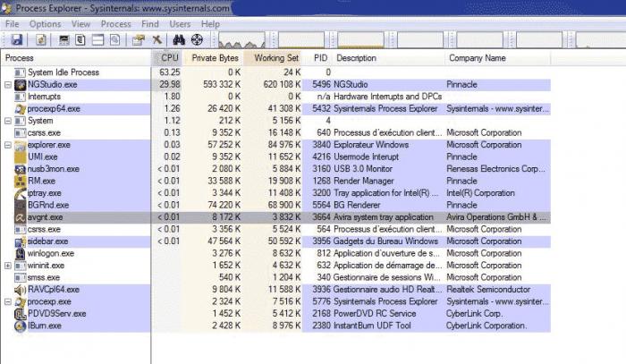
Task: Toggle the lower pane toolbar icon
Action: click(x=97, y=39)
